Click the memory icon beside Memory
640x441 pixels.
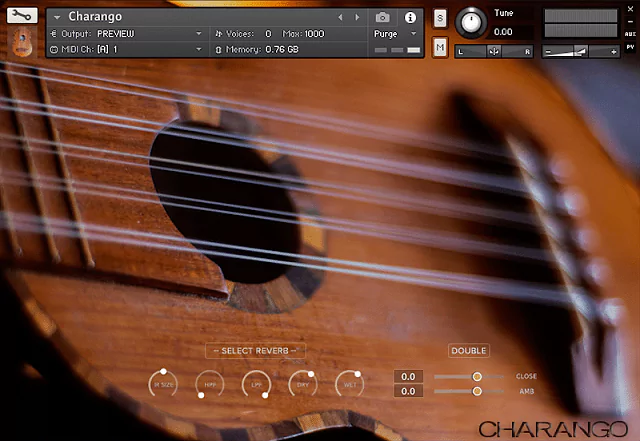[x=218, y=50]
